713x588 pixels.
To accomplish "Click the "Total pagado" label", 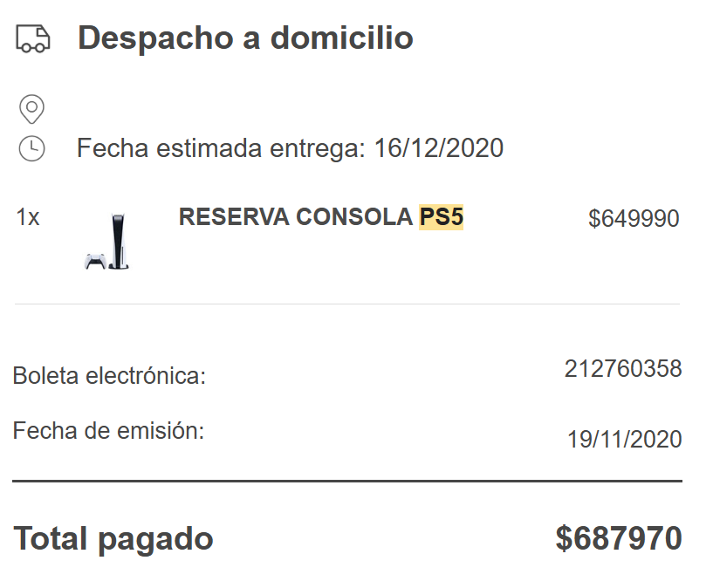I will click(113, 538).
